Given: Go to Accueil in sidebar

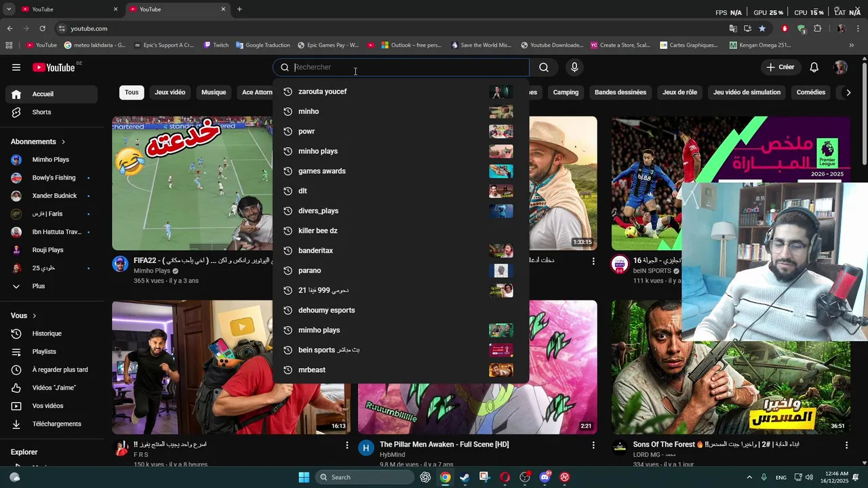Looking at the screenshot, I should (53, 94).
